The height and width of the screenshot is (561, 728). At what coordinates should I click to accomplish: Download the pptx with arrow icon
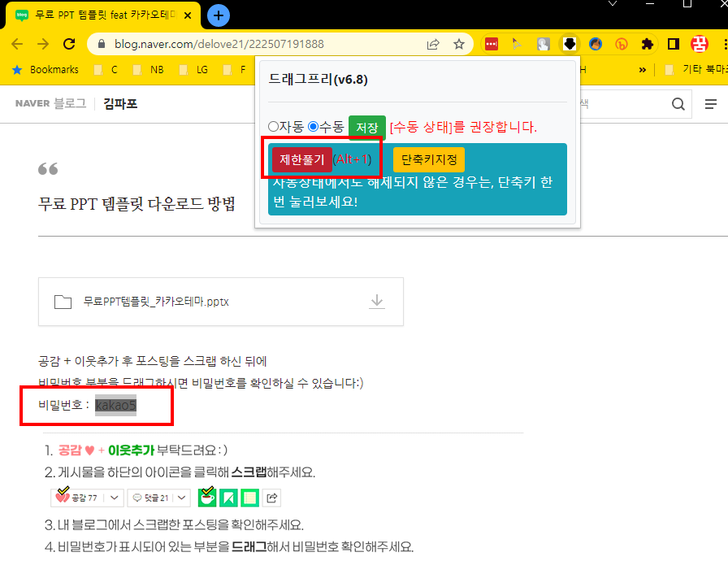pos(377,302)
